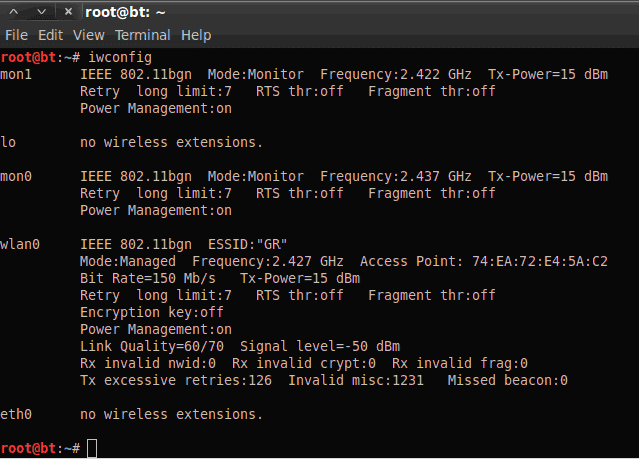The height and width of the screenshot is (459, 639).
Task: Click the mon1 interface name
Action: [16, 75]
